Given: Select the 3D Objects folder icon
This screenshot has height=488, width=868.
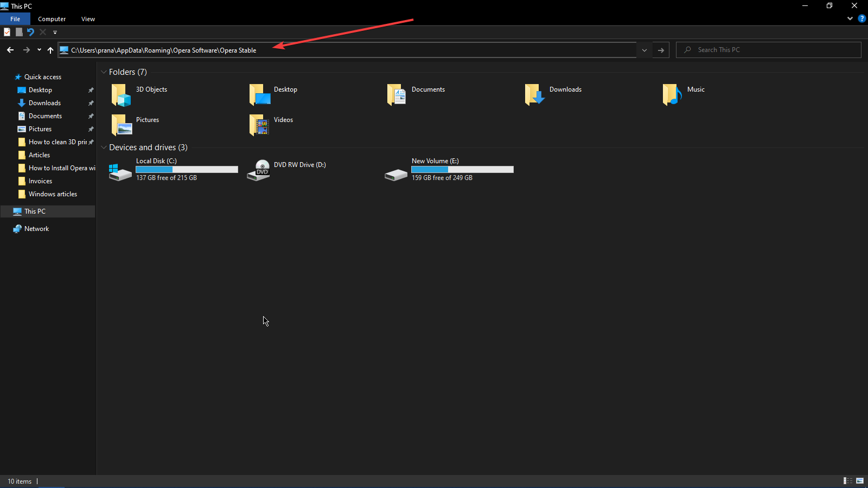Looking at the screenshot, I should point(121,95).
